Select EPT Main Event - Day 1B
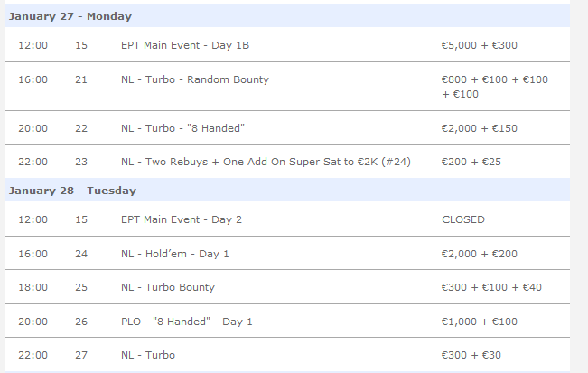The image size is (588, 373). pyautogui.click(x=182, y=45)
